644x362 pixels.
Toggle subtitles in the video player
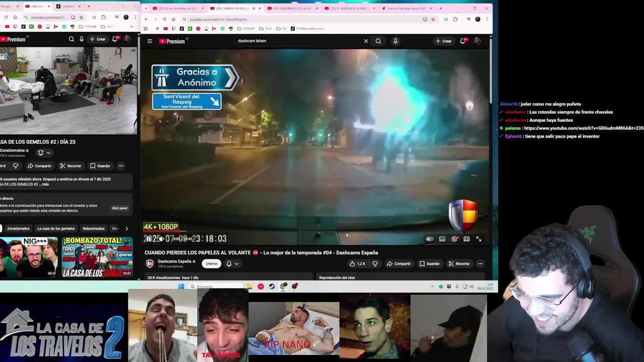[x=442, y=239]
